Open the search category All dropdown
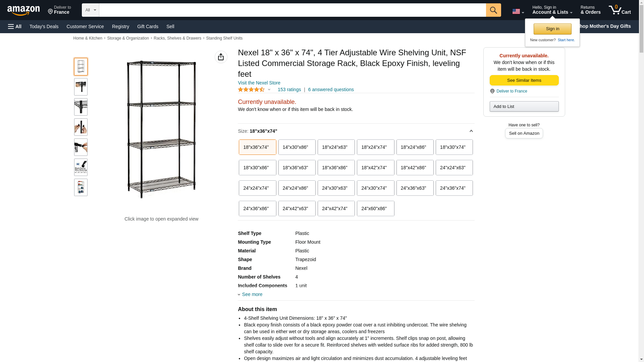 (x=90, y=10)
